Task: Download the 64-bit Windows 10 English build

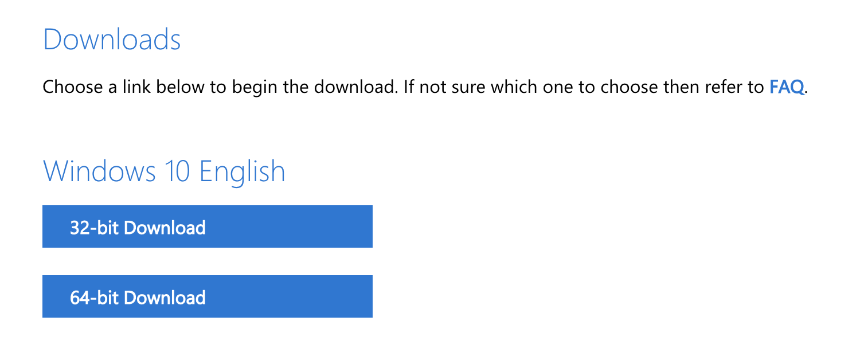Action: pyautogui.click(x=207, y=296)
